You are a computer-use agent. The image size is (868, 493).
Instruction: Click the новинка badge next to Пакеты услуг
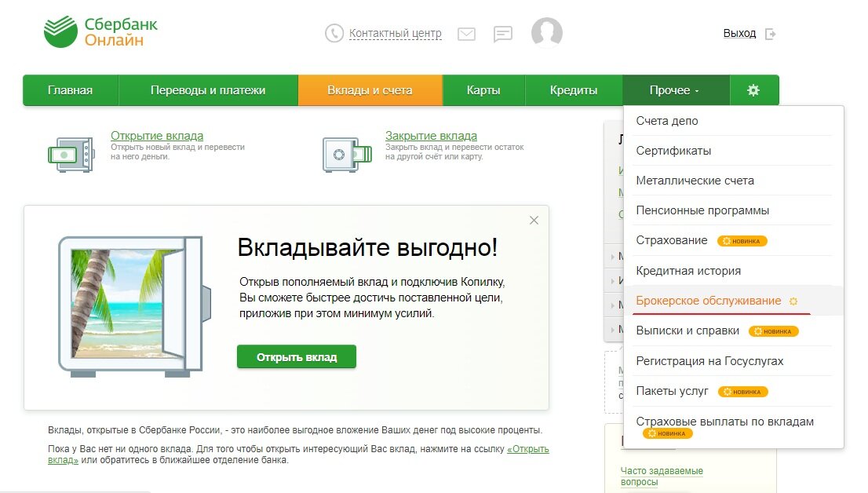click(x=743, y=392)
